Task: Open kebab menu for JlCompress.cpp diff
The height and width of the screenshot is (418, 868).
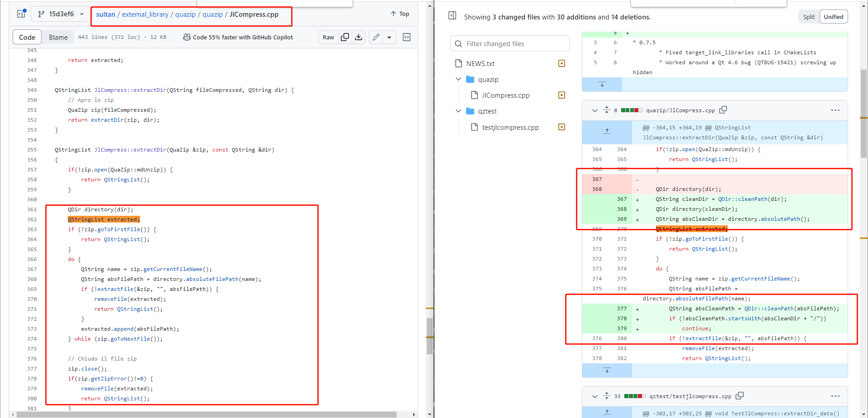Action: tap(835, 110)
